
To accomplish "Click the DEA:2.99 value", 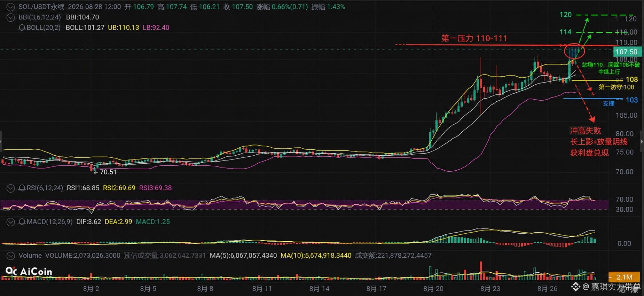I will pos(118,222).
